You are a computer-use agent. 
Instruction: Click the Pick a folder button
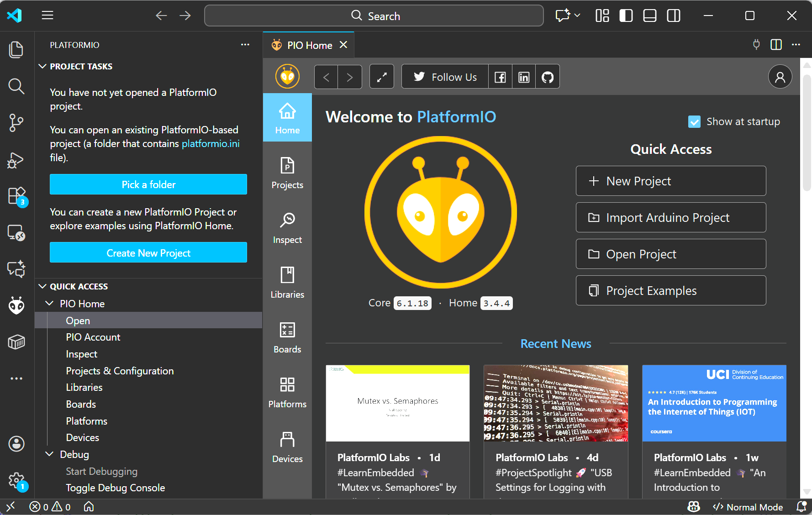(x=148, y=184)
